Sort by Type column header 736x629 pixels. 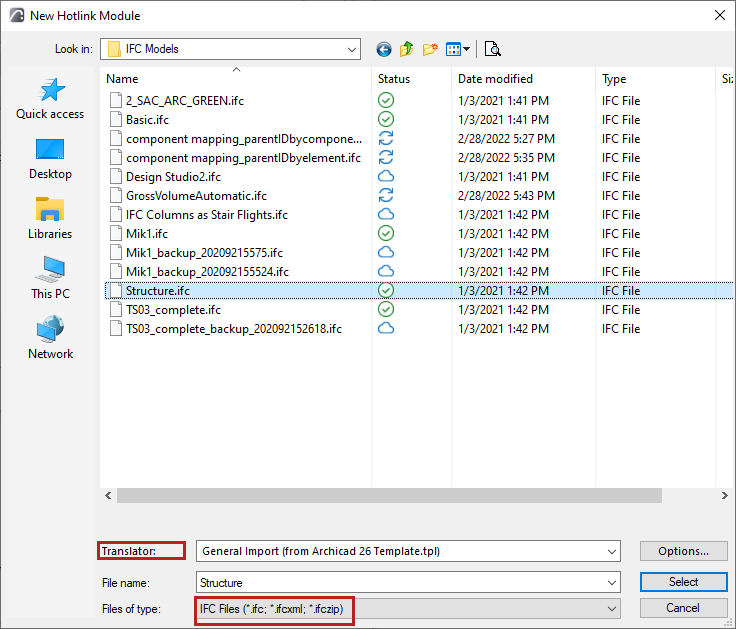[613, 79]
